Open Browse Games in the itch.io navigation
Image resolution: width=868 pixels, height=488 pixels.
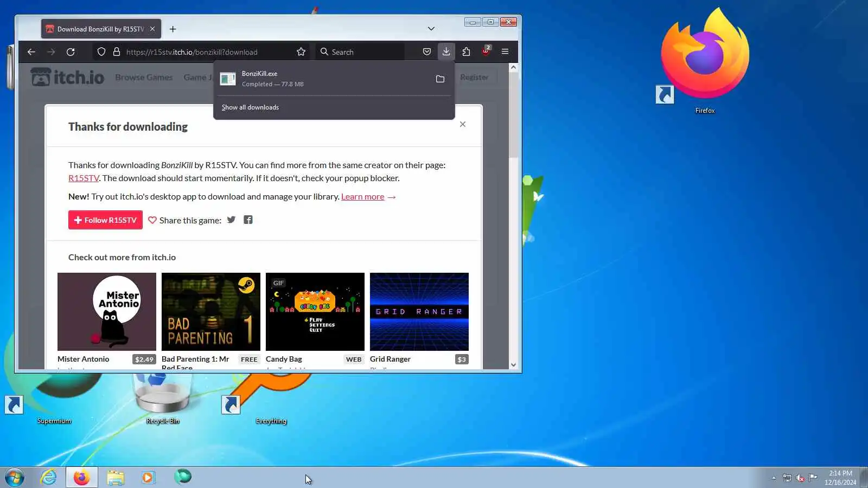point(144,78)
